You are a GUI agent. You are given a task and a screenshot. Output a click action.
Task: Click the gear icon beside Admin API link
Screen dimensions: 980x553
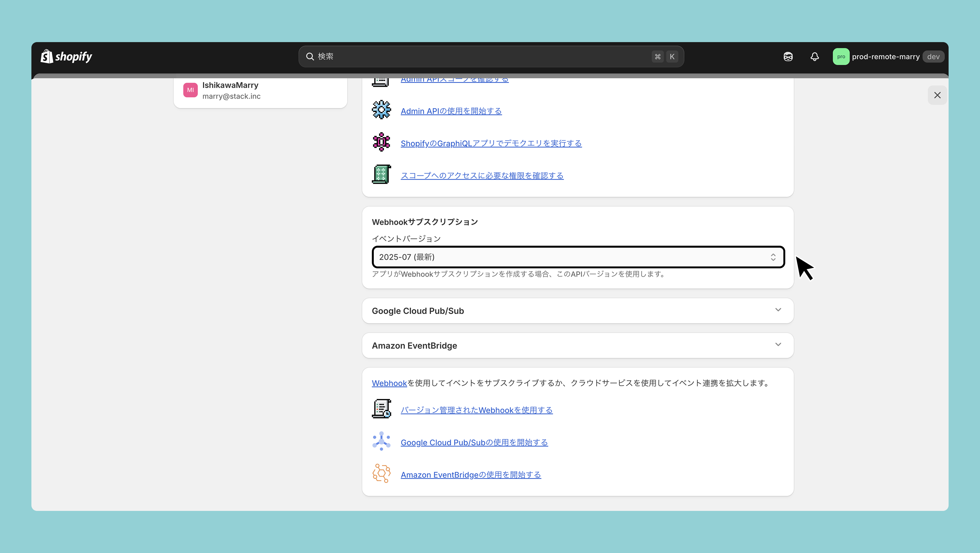point(381,110)
